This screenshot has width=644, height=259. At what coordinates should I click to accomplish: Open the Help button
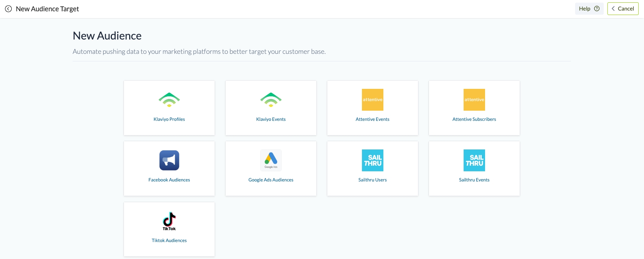point(589,9)
